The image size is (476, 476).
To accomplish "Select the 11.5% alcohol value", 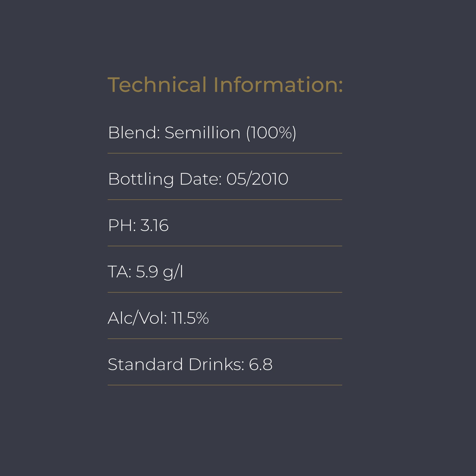I will point(190,318).
